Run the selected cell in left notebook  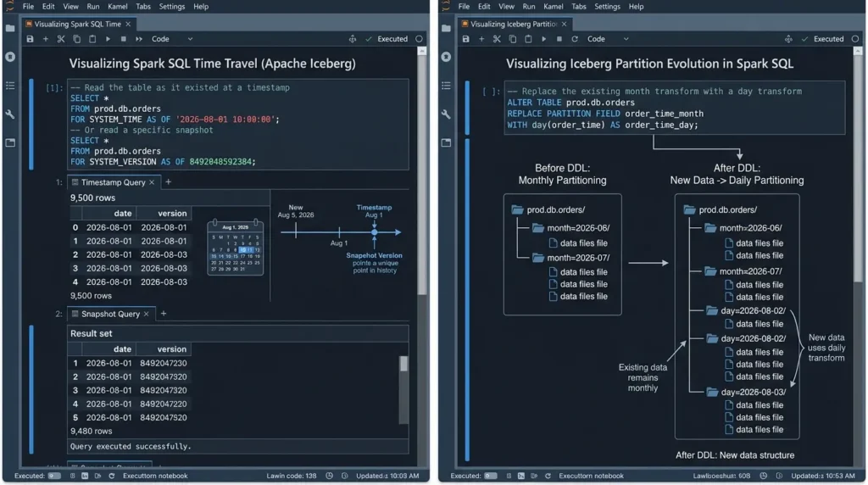tap(108, 39)
